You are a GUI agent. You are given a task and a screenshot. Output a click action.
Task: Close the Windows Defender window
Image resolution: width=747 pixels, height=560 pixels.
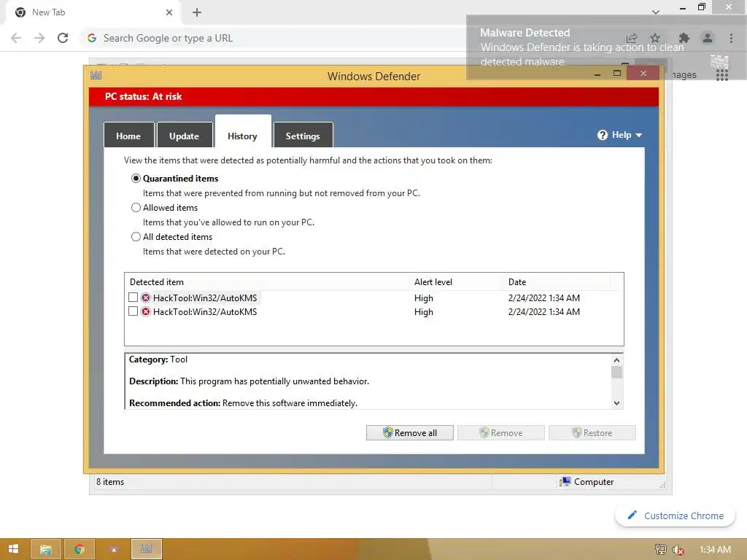pyautogui.click(x=643, y=74)
